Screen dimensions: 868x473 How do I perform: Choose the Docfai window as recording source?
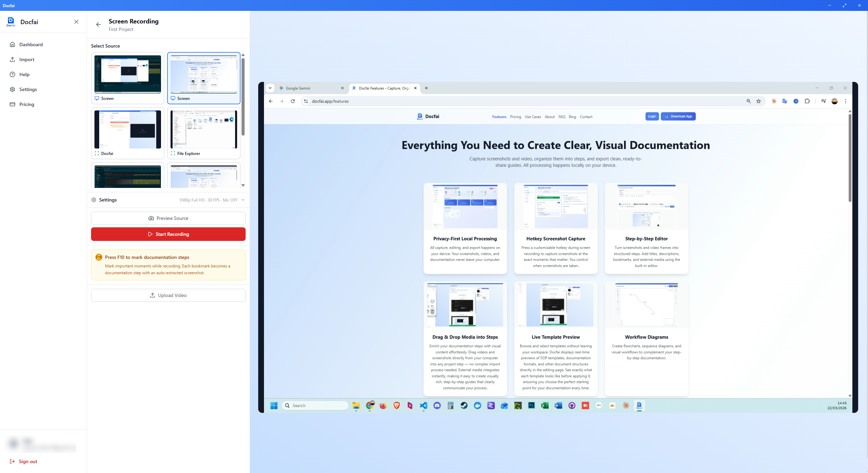pyautogui.click(x=128, y=133)
